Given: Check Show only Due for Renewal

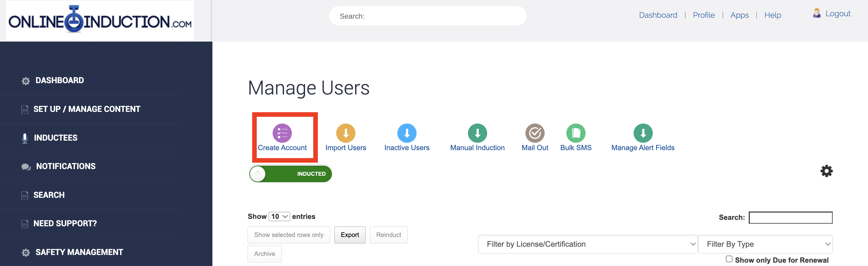Looking at the screenshot, I should (x=729, y=259).
